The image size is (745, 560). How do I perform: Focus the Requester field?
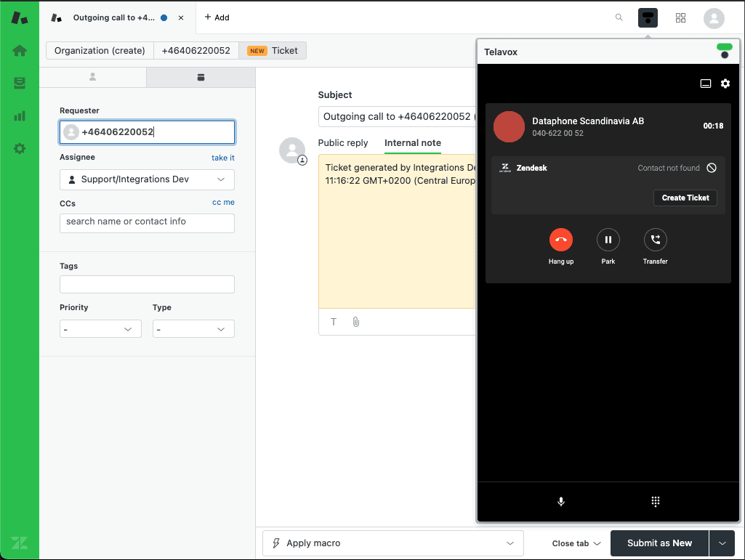(148, 132)
